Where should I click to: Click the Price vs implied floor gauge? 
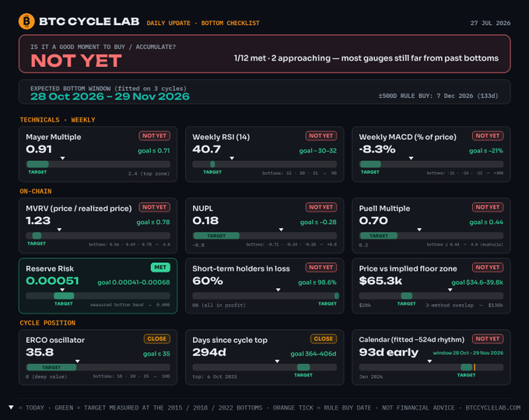(431, 296)
